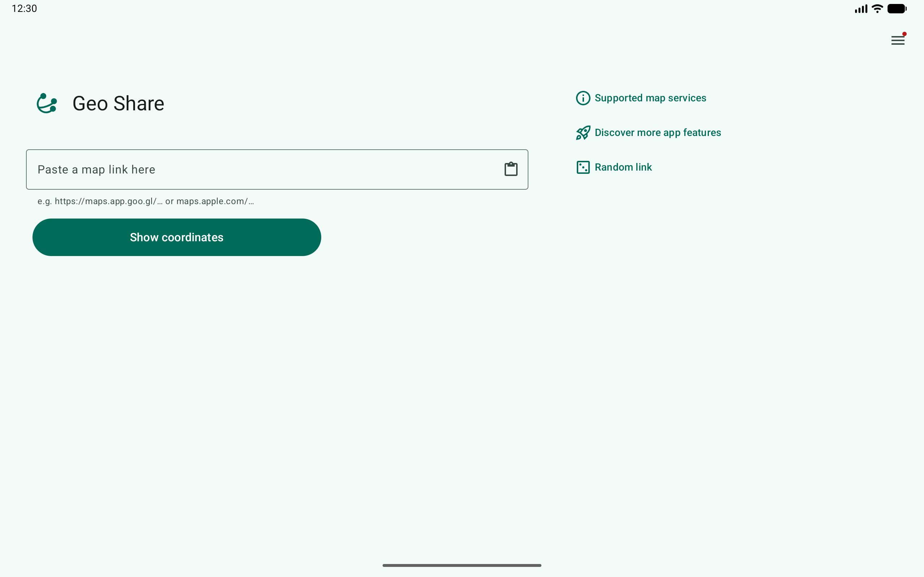
Task: Click the info circle icon
Action: [x=583, y=98]
